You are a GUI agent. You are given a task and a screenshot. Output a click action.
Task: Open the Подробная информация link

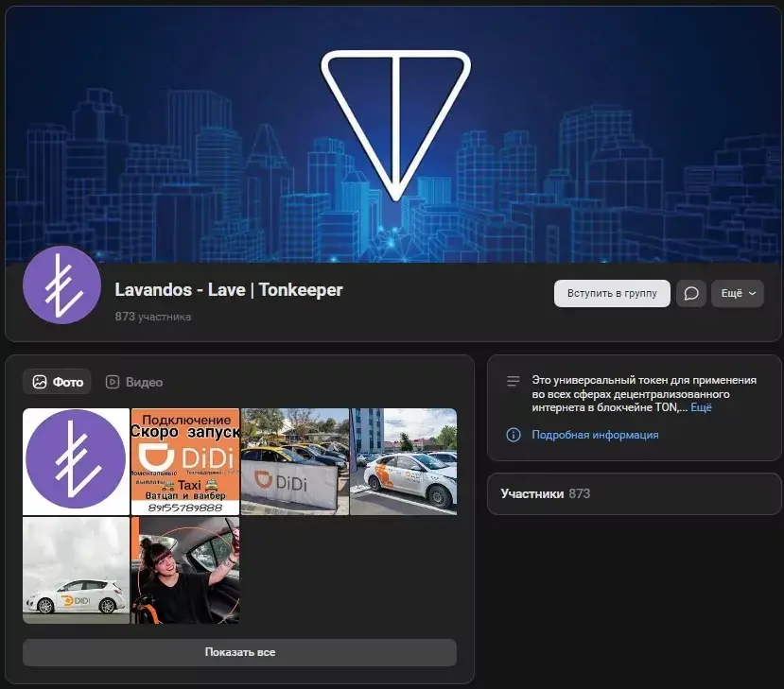pos(595,435)
